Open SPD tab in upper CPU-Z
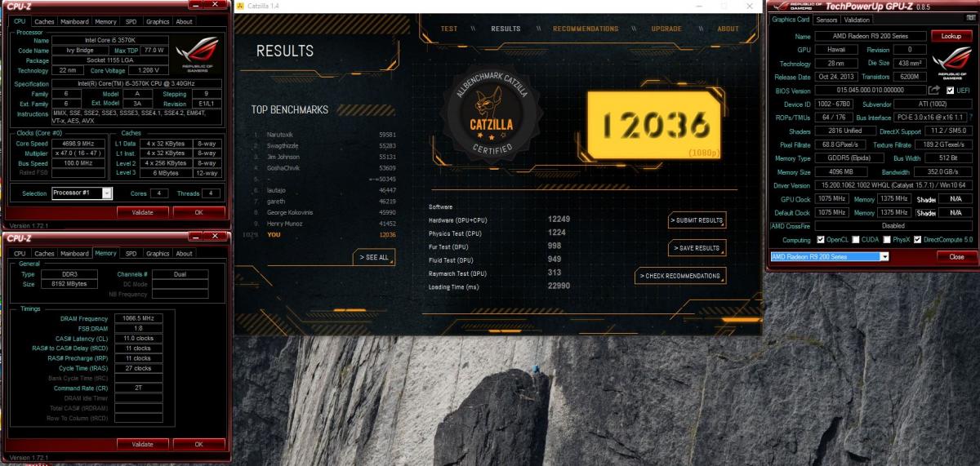Viewport: 980px width, 466px height. tap(131, 22)
